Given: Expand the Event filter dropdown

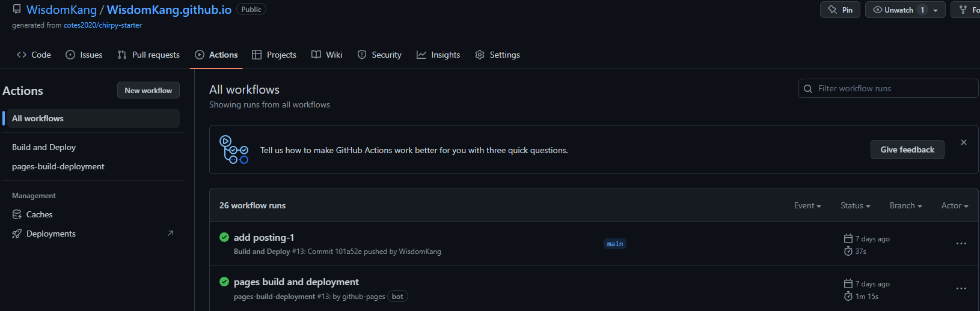Looking at the screenshot, I should [x=807, y=205].
